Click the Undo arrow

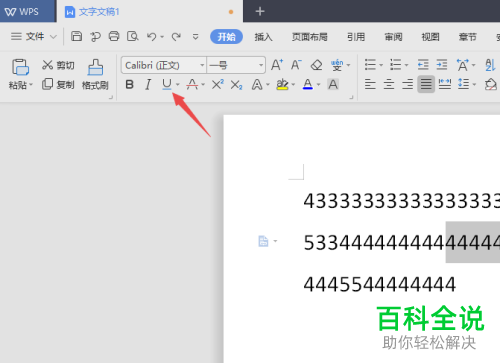click(152, 36)
